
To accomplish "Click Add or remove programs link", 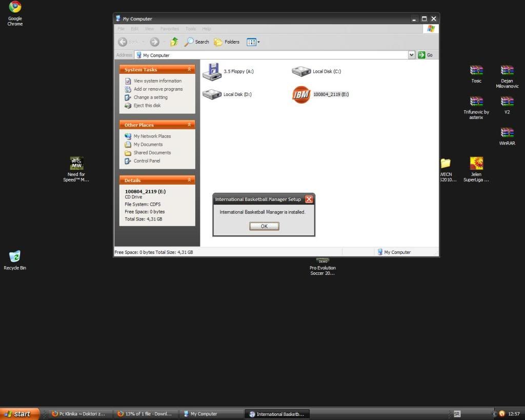I will point(158,89).
